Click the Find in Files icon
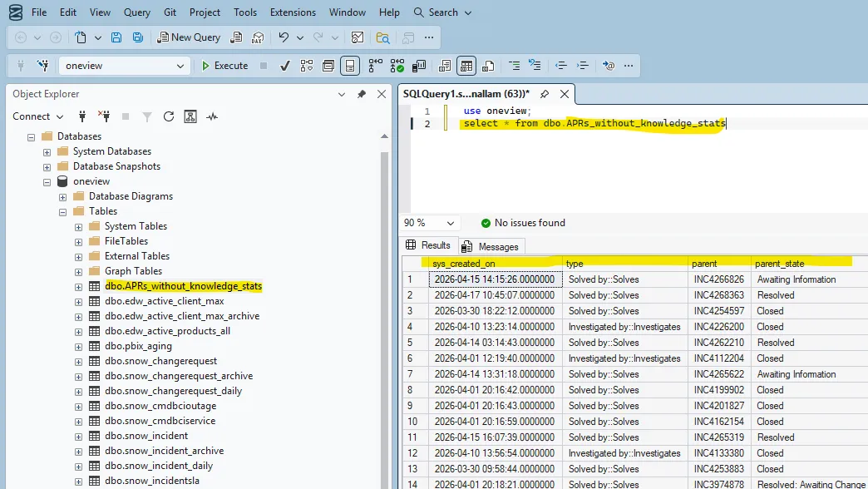The height and width of the screenshot is (489, 868). (382, 37)
